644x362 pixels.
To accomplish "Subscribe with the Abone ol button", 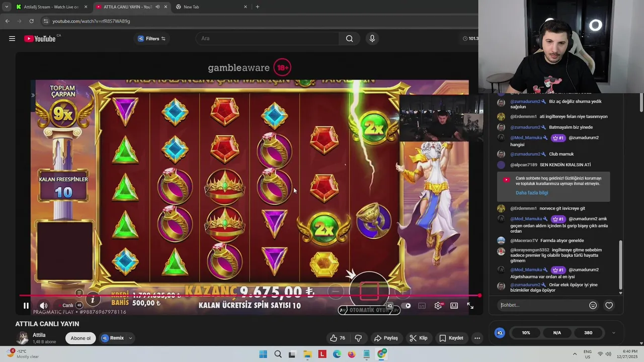I will [80, 338].
